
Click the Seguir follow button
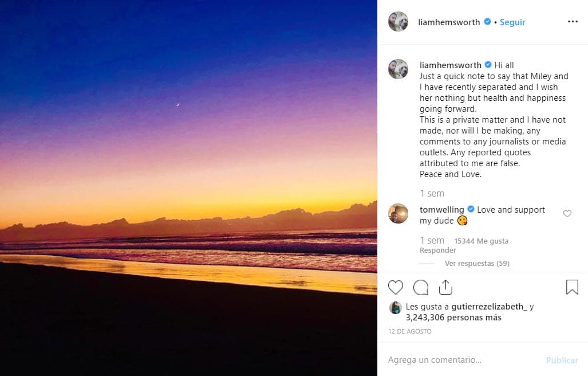[512, 22]
